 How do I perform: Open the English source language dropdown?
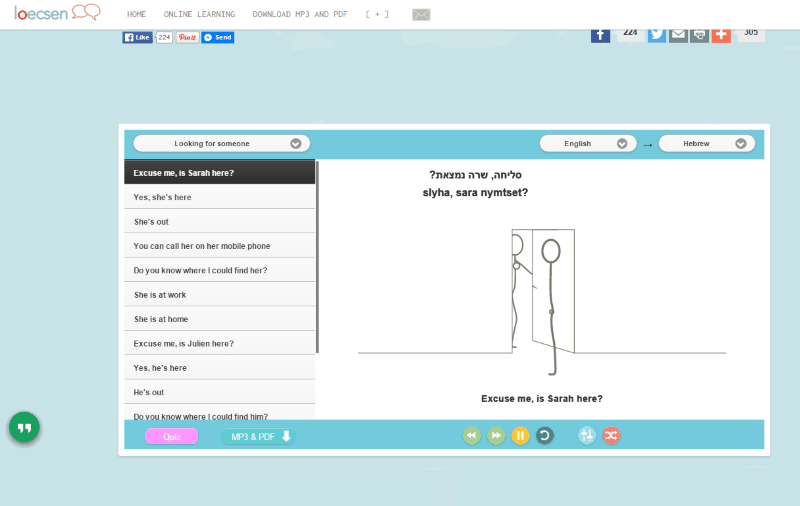tap(588, 144)
